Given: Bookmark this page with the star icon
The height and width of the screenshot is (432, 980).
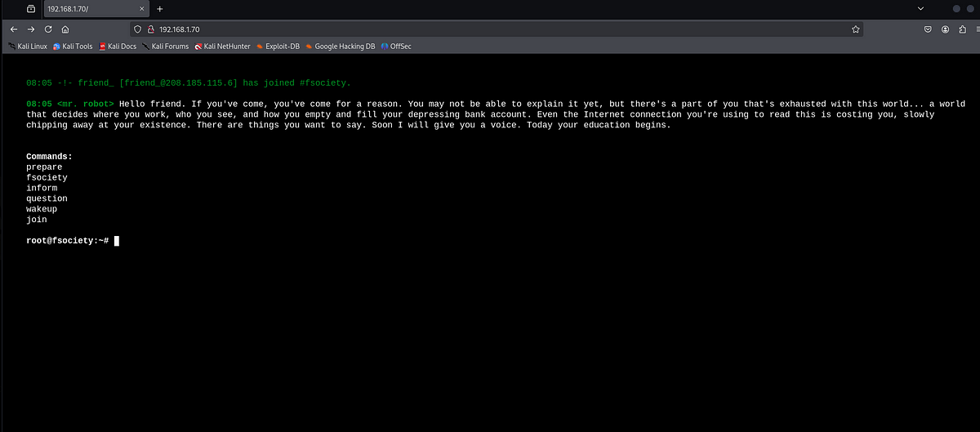Looking at the screenshot, I should tap(855, 29).
